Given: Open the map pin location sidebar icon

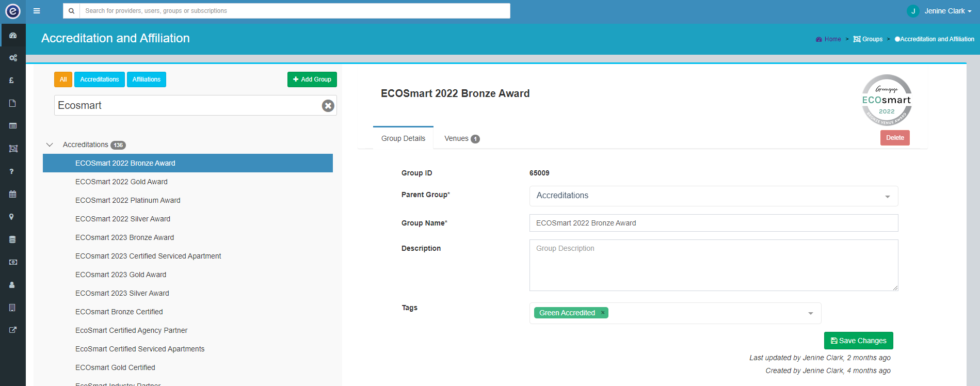Looking at the screenshot, I should coord(11,217).
